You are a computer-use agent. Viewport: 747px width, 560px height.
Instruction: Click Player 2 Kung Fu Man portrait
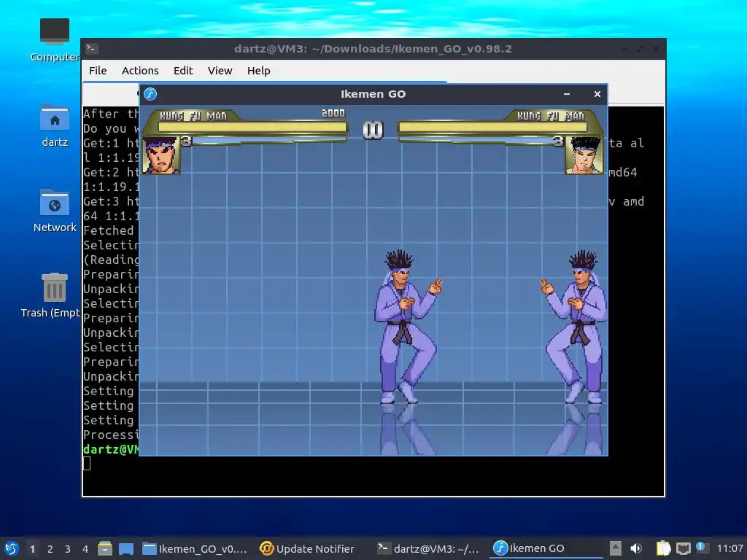click(x=584, y=155)
